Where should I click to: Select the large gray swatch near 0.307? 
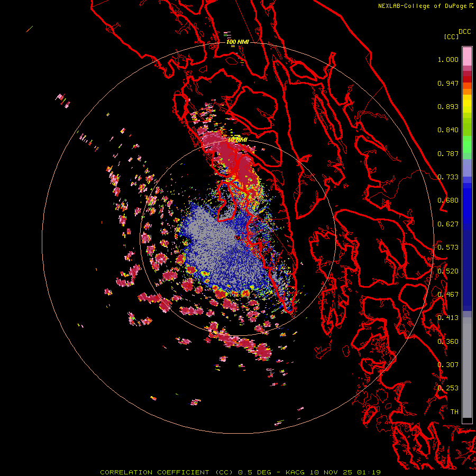pyautogui.click(x=467, y=370)
